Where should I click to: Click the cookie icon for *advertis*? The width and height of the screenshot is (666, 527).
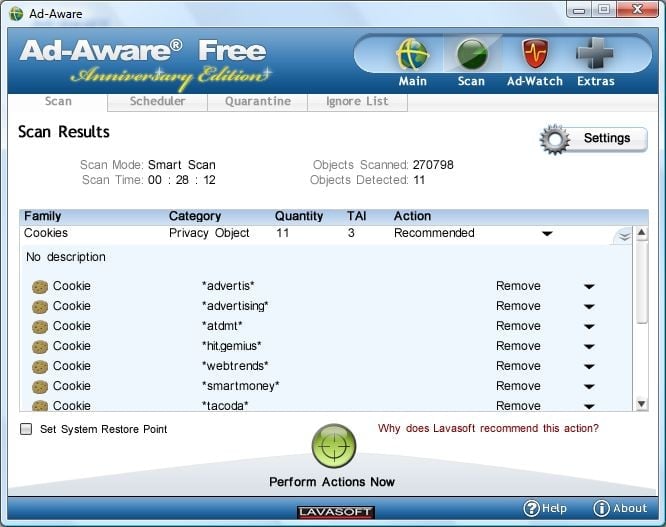pyautogui.click(x=40, y=287)
